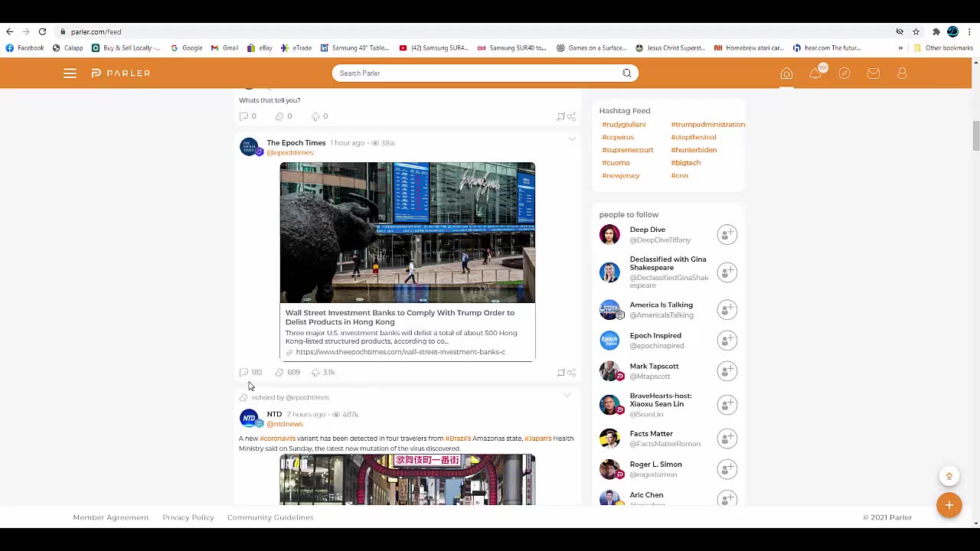This screenshot has width=980, height=551.
Task: Follow Epoch Inspired
Action: (x=727, y=341)
